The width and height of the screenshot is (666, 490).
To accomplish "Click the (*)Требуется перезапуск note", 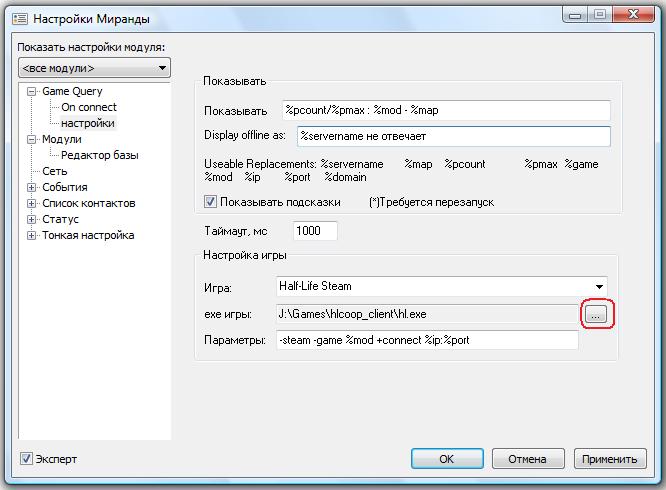I will (432, 203).
